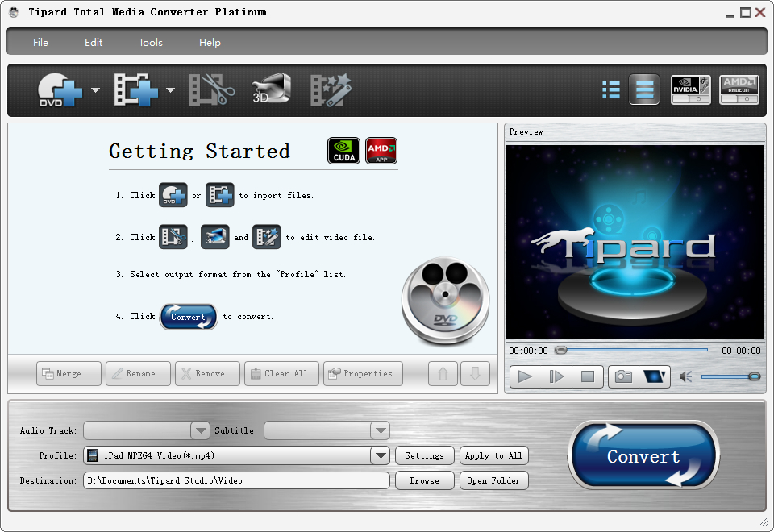The image size is (774, 532).
Task: Open the snapshot folder dropdown icon
Action: click(x=655, y=377)
